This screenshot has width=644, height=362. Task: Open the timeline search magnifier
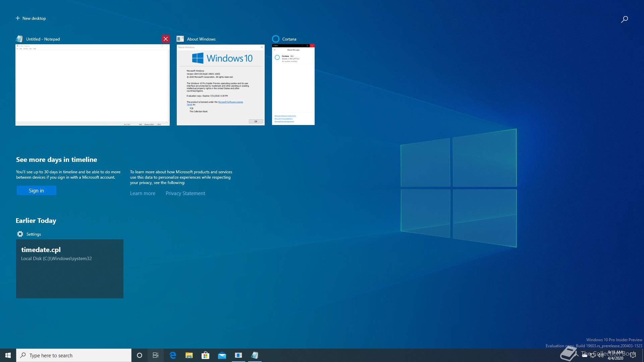(x=624, y=19)
